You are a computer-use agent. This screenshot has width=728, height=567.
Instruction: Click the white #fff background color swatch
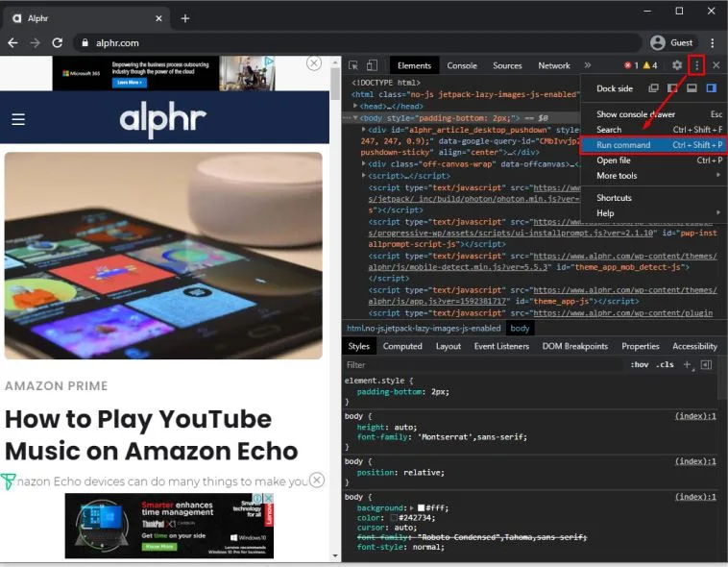pos(421,508)
